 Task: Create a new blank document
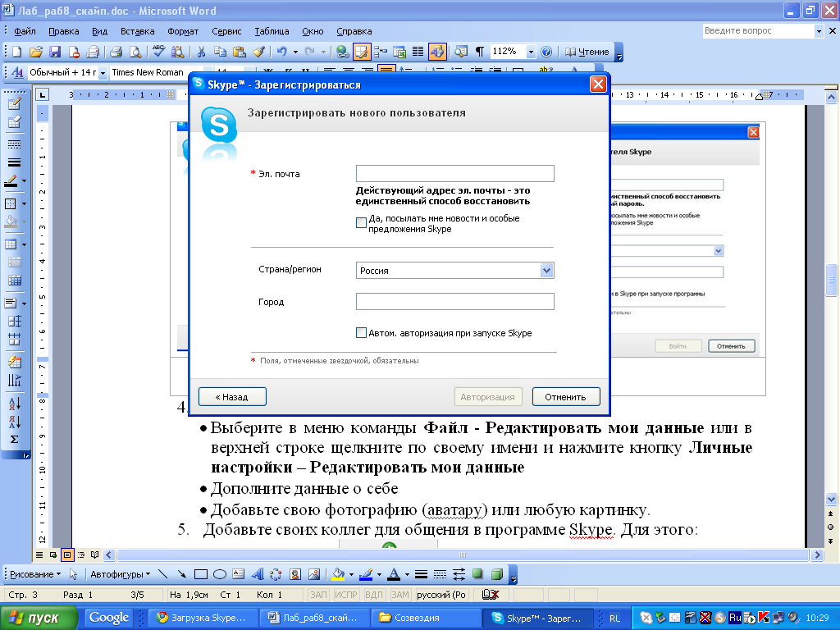(17, 52)
